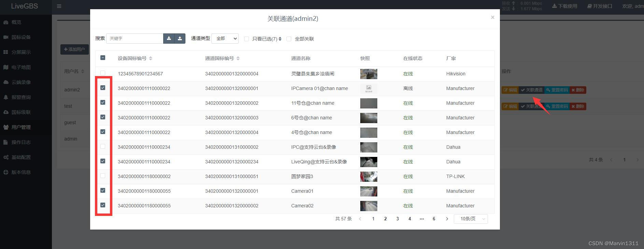Click the 搜索 keyword input field
The width and height of the screenshot is (644, 249).
point(135,39)
